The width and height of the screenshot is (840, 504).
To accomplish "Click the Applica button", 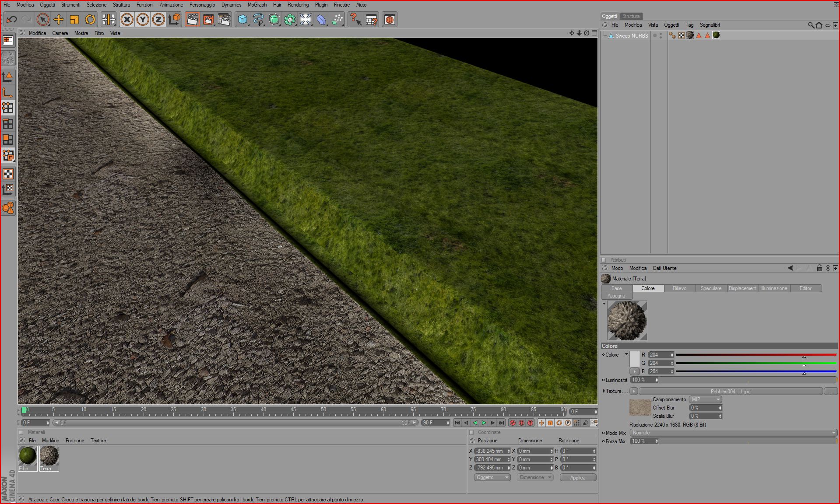I will (x=578, y=478).
